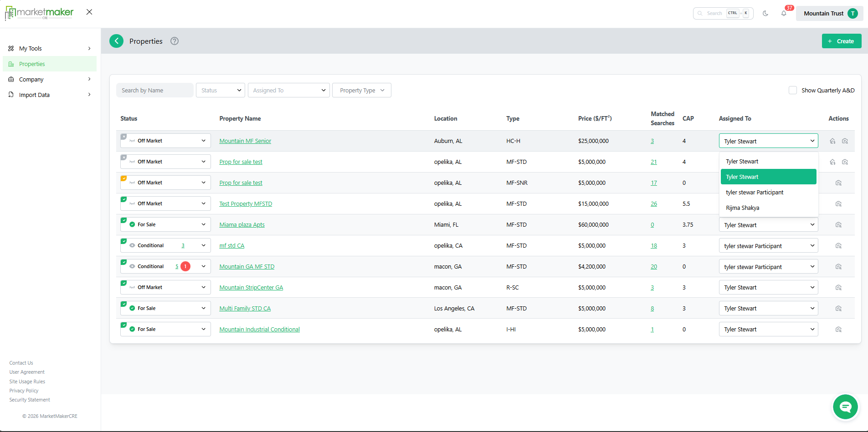
Task: Open the Status filter dropdown
Action: (221, 90)
